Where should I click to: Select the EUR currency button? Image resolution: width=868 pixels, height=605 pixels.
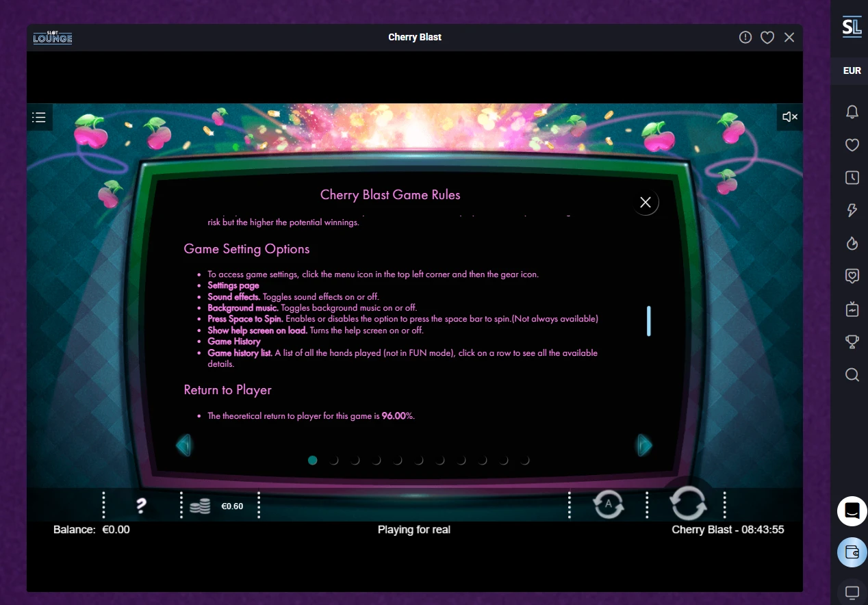pos(852,70)
